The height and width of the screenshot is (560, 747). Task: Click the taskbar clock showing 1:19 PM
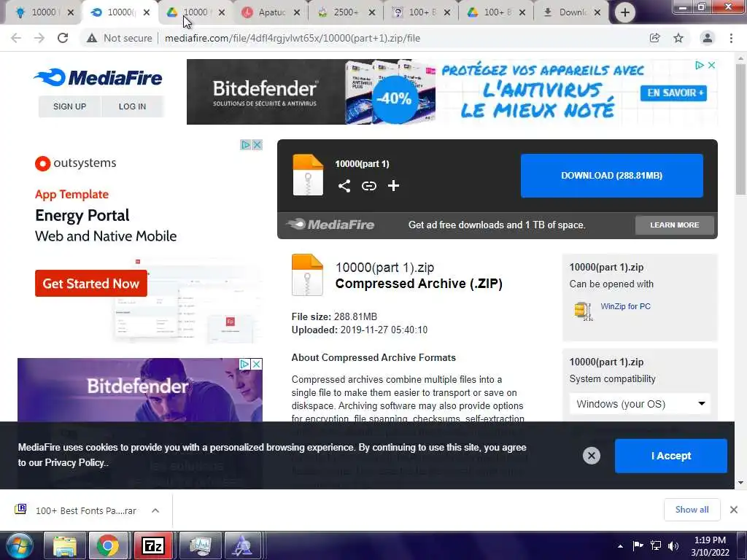[710, 545]
